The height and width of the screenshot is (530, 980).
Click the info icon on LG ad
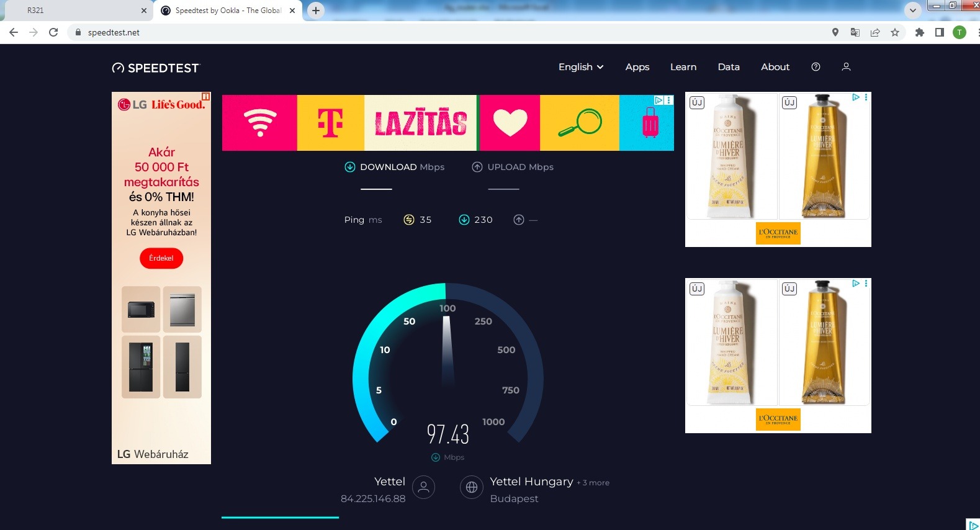[206, 96]
